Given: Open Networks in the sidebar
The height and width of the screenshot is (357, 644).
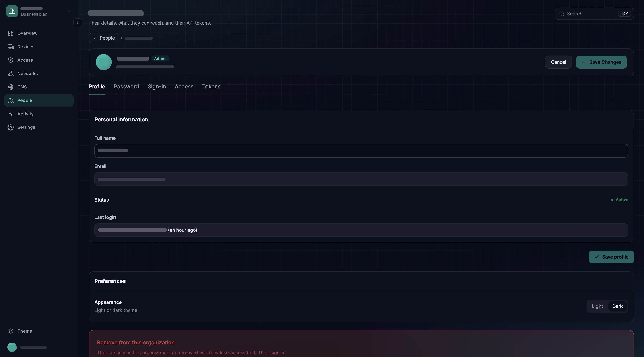Looking at the screenshot, I should (x=39, y=74).
